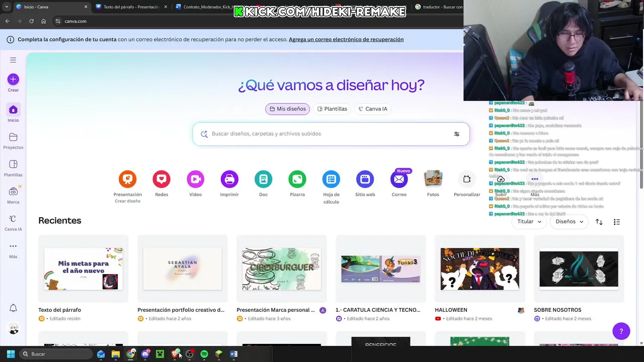The width and height of the screenshot is (644, 362).
Task: Create a Hoja de cálculo
Action: tap(331, 179)
